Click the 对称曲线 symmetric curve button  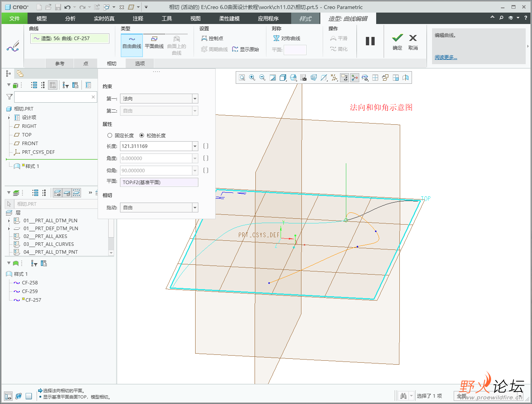tap(287, 38)
